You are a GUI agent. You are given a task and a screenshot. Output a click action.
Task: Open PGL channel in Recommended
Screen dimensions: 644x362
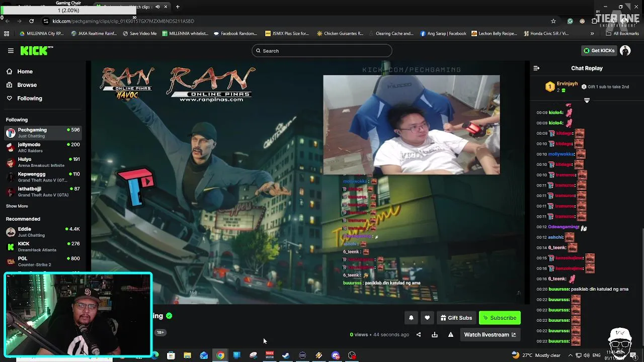(x=43, y=261)
